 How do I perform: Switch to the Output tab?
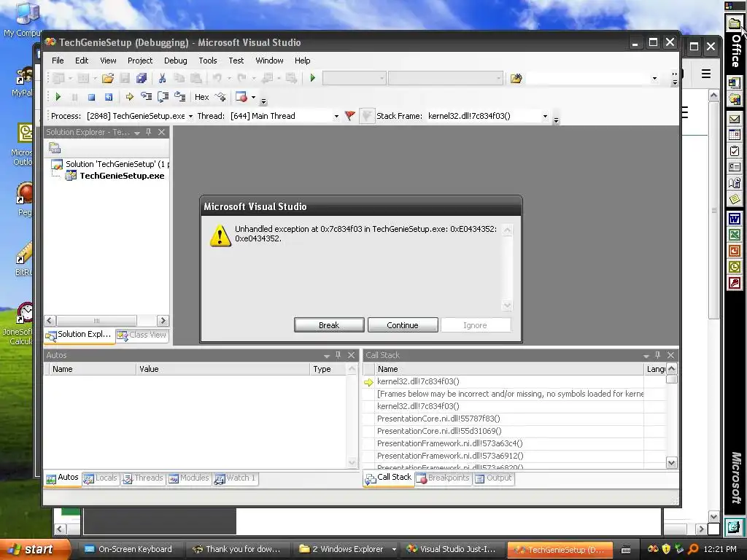[494, 478]
